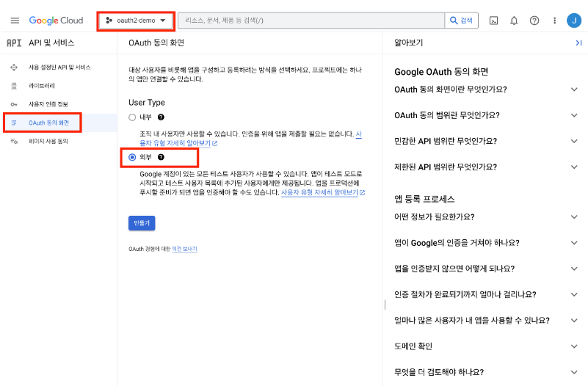
Task: Activate Cloud Shell terminal icon
Action: click(494, 21)
